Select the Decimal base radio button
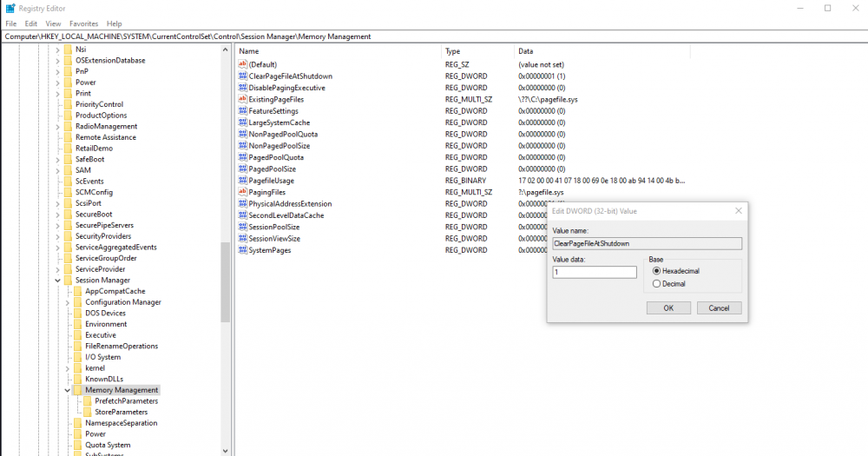 click(656, 284)
